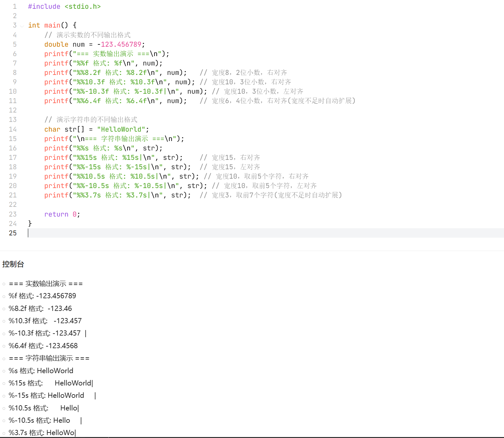
Task: Click console output '=== 字符串输出演示 ==='
Action: [49, 358]
